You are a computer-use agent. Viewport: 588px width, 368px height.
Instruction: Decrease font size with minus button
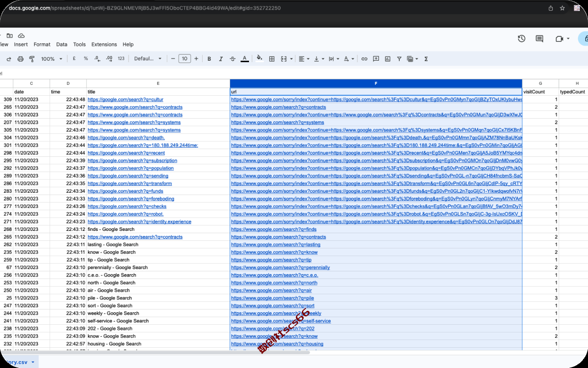click(x=173, y=59)
